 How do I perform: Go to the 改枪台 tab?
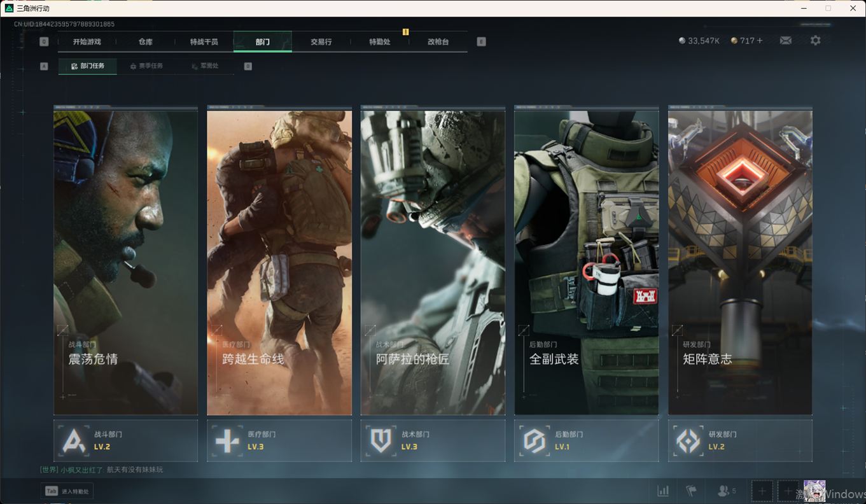coord(438,42)
